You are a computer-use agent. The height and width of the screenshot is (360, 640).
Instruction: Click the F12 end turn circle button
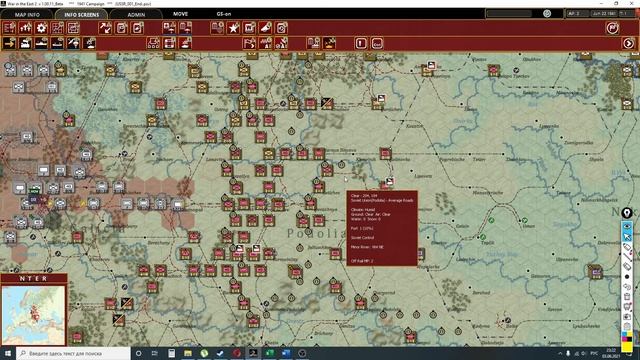(x=612, y=28)
